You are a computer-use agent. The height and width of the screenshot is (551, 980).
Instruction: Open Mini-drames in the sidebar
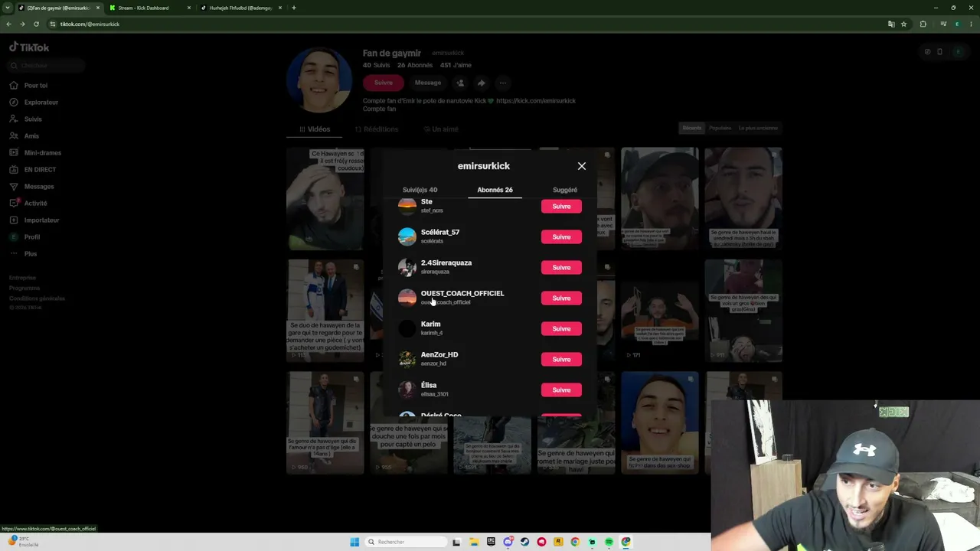pos(42,152)
